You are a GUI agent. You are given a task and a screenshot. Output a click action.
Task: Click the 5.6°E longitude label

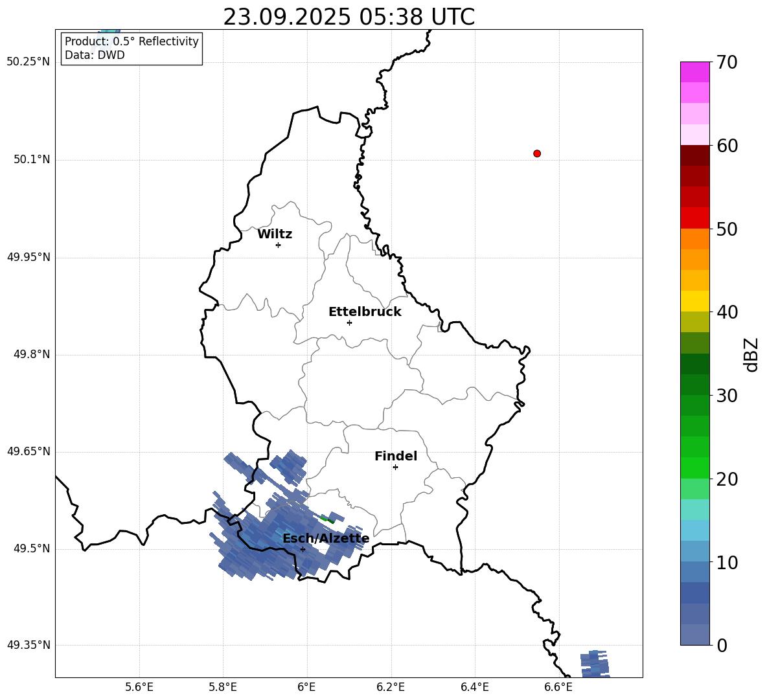pyautogui.click(x=139, y=687)
